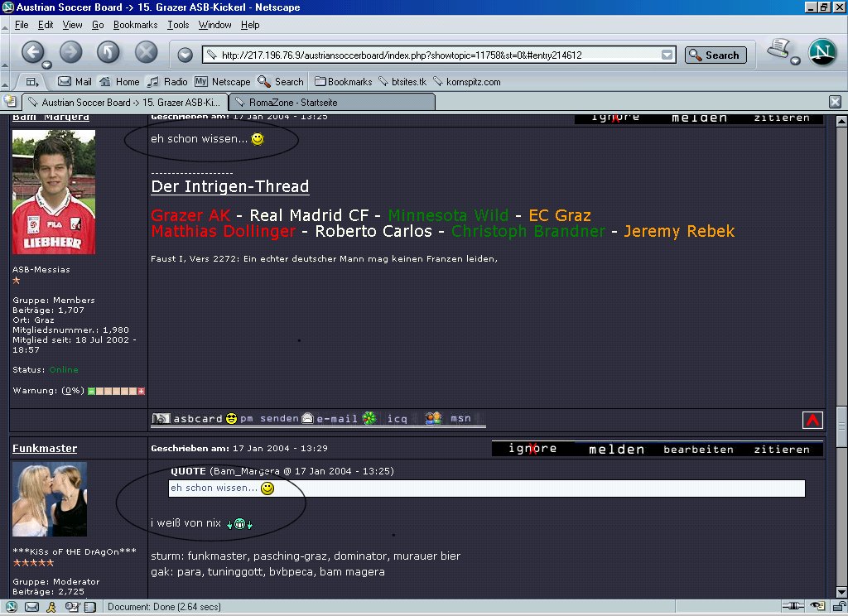
Task: Click zitieren in Bam_Margera's post header
Action: [x=782, y=118]
